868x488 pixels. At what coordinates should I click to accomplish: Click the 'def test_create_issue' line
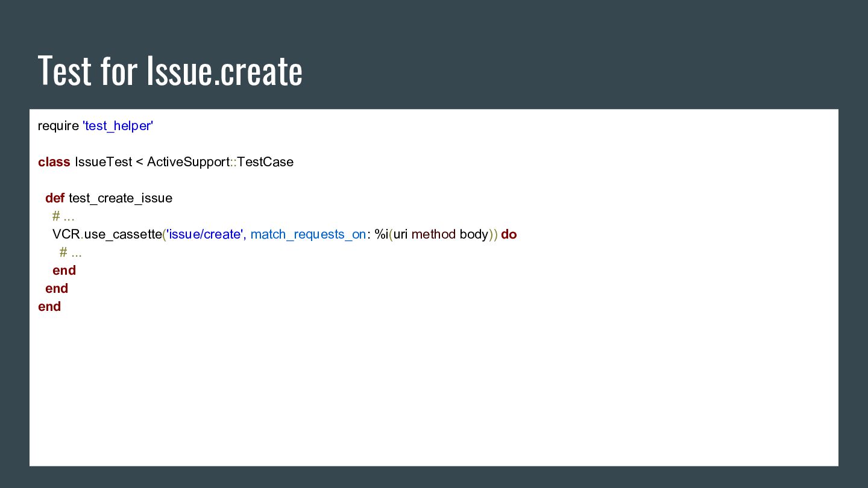(x=108, y=198)
